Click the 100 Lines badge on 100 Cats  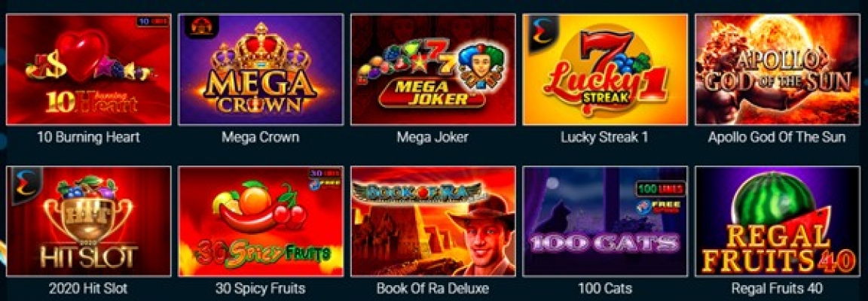660,188
